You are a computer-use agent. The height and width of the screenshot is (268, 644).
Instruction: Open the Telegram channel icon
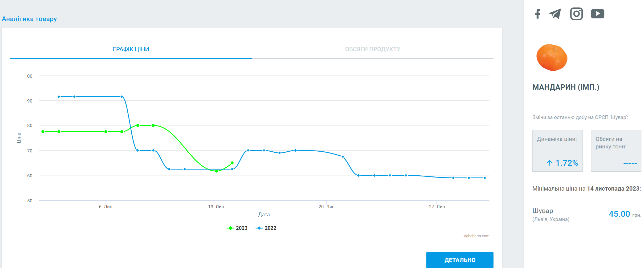pyautogui.click(x=555, y=14)
